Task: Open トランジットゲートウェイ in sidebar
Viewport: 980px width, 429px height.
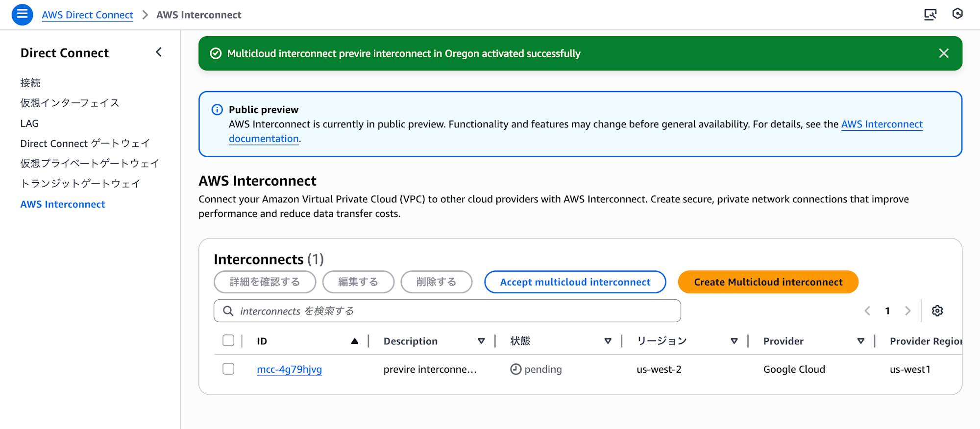Action: point(80,184)
